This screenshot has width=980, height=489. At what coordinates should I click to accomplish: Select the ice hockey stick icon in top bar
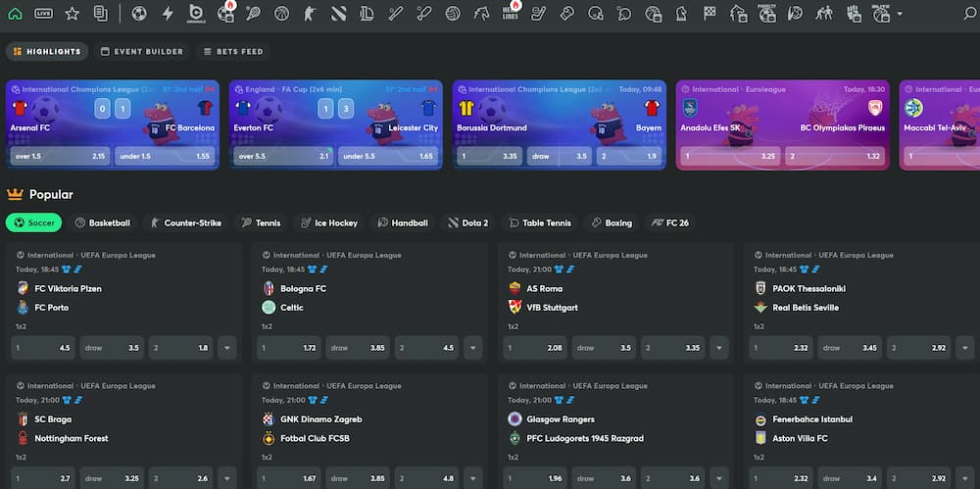(538, 14)
